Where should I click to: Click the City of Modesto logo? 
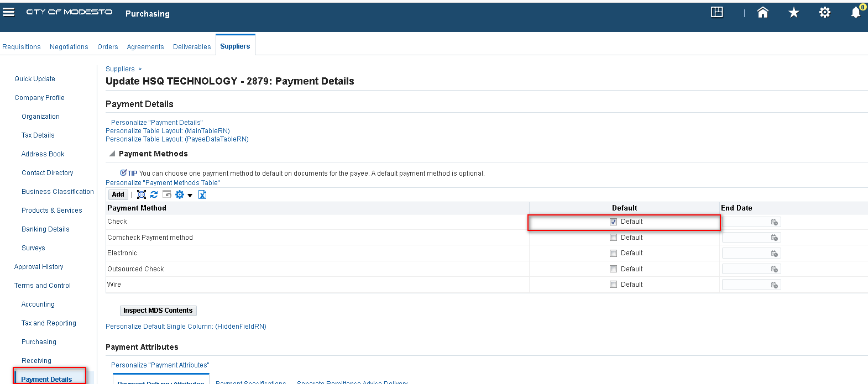tap(69, 12)
